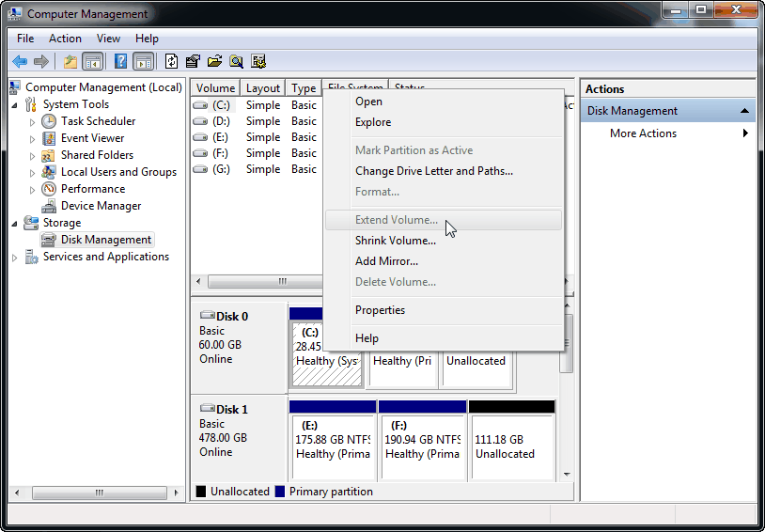
Task: Sort by the Layout column header
Action: coord(263,88)
